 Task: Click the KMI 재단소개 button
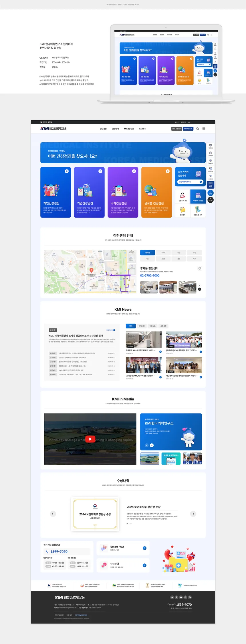click(x=188, y=129)
